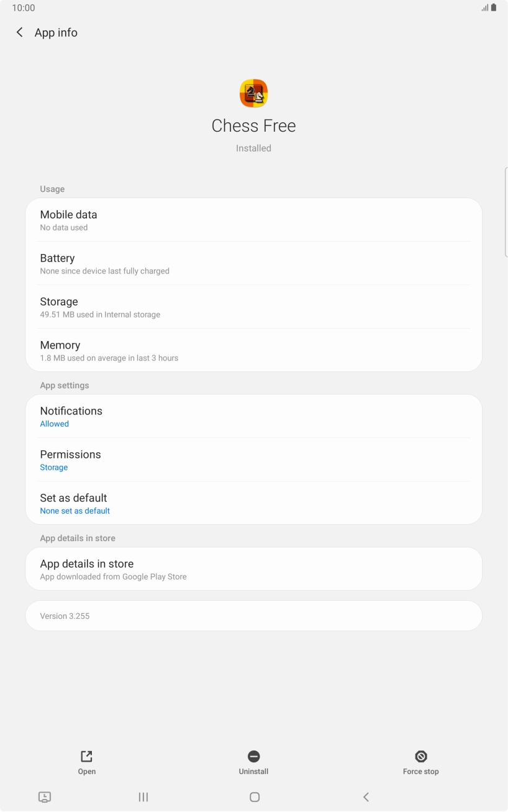The height and width of the screenshot is (812, 508).
Task: Tap the Version 3.255 field
Action: coord(253,616)
